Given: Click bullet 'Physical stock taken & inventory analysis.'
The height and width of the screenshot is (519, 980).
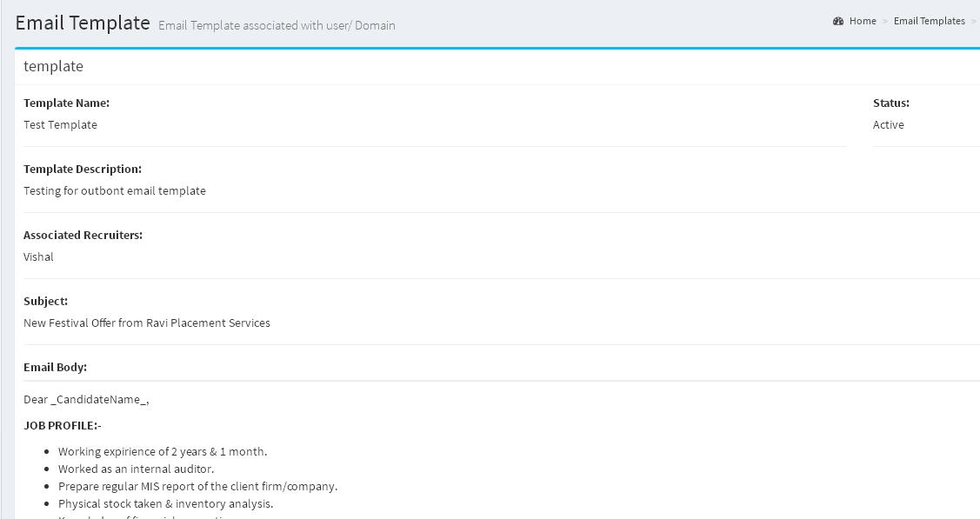Looking at the screenshot, I should pos(165,504).
